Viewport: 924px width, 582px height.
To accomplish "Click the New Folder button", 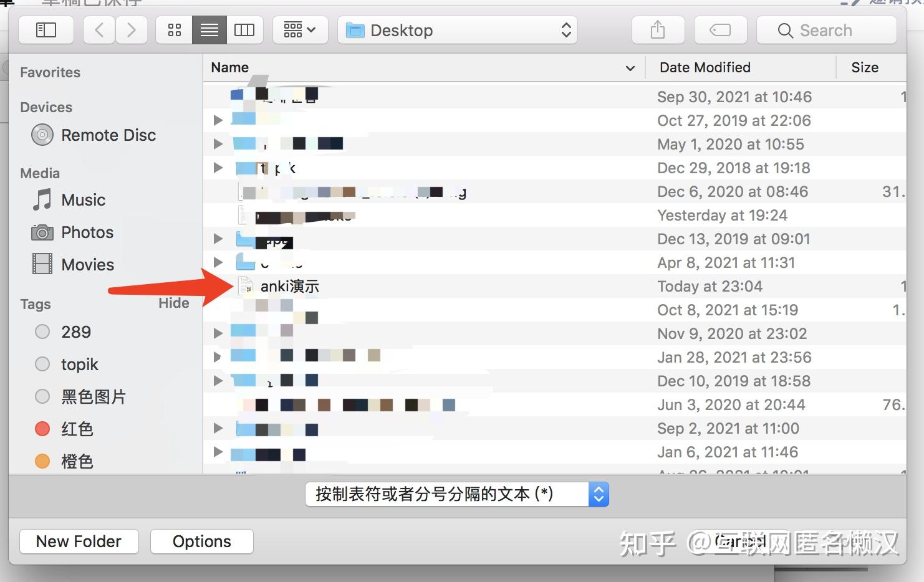I will tap(79, 541).
